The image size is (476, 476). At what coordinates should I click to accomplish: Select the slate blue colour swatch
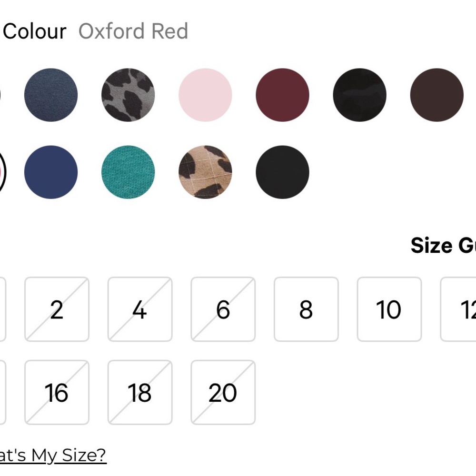point(51,95)
